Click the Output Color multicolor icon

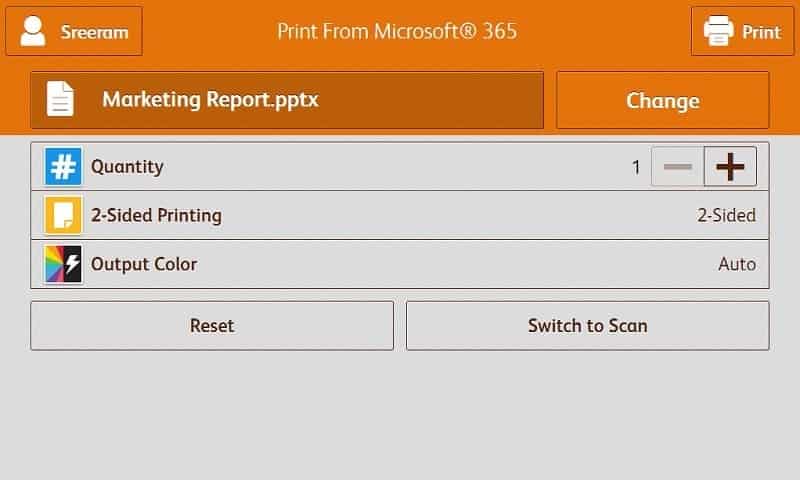[63, 264]
